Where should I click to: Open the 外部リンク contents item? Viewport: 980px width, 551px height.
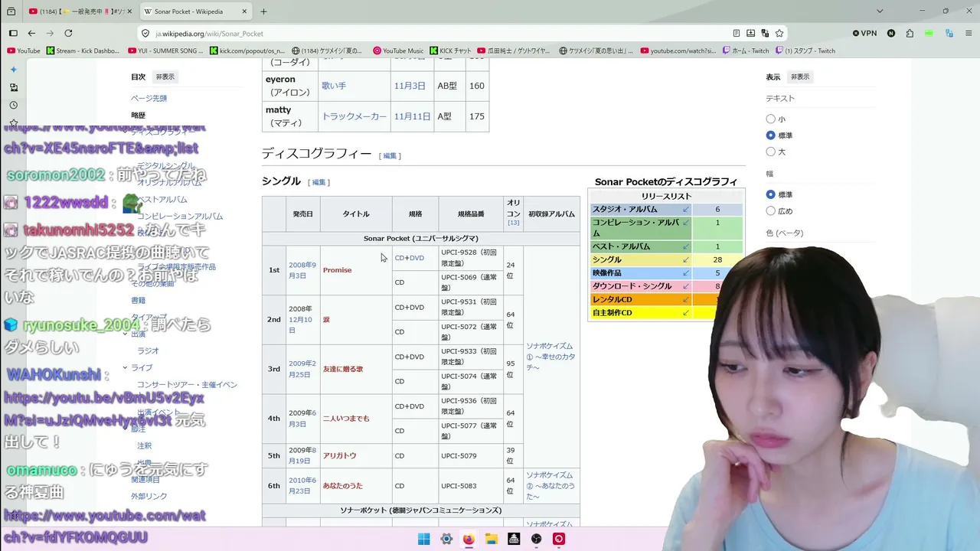coord(149,496)
